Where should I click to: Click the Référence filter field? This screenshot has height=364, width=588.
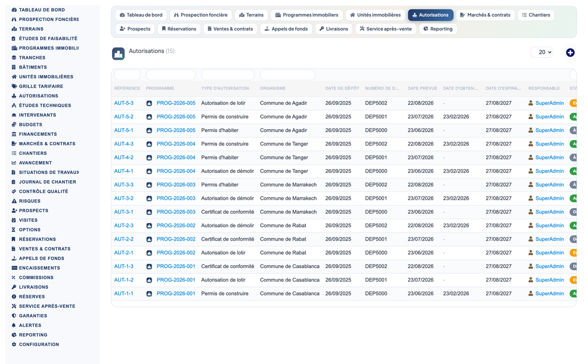click(127, 75)
